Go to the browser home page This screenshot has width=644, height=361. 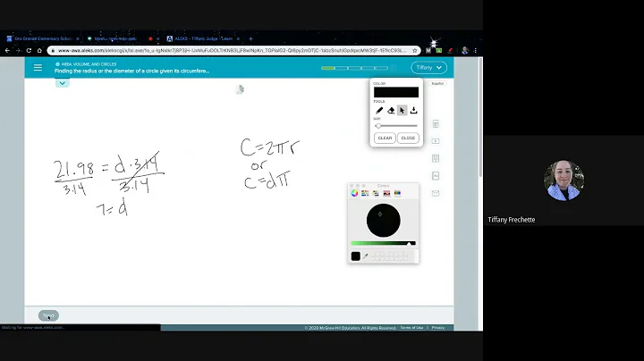(x=39, y=50)
